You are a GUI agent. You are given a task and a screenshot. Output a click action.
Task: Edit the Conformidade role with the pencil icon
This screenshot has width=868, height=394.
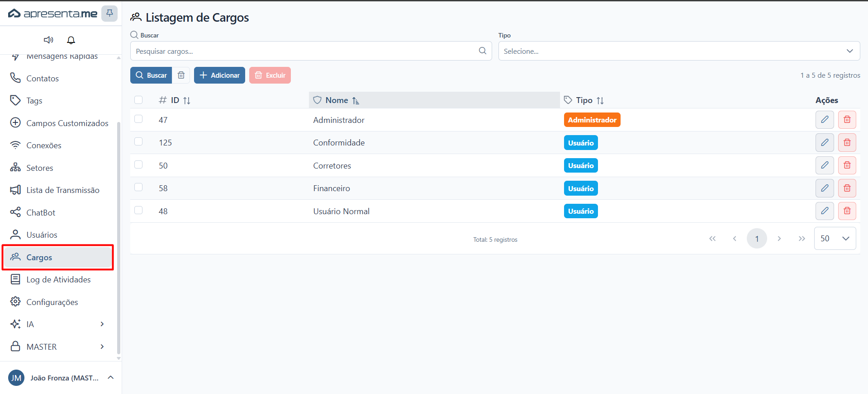[825, 143]
